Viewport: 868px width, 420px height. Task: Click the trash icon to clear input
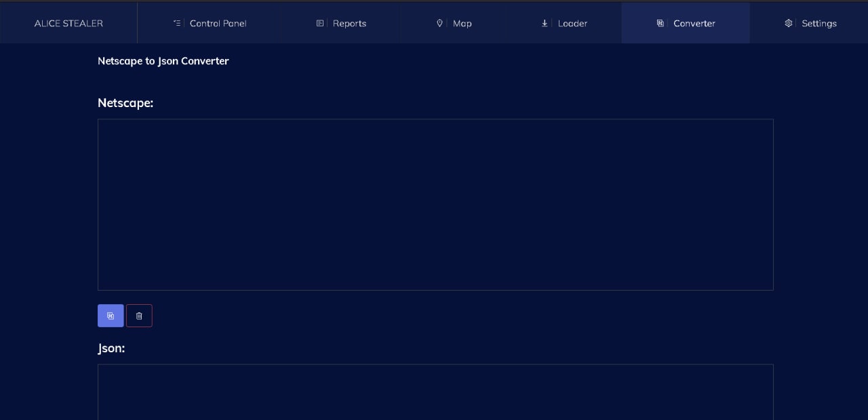[139, 316]
